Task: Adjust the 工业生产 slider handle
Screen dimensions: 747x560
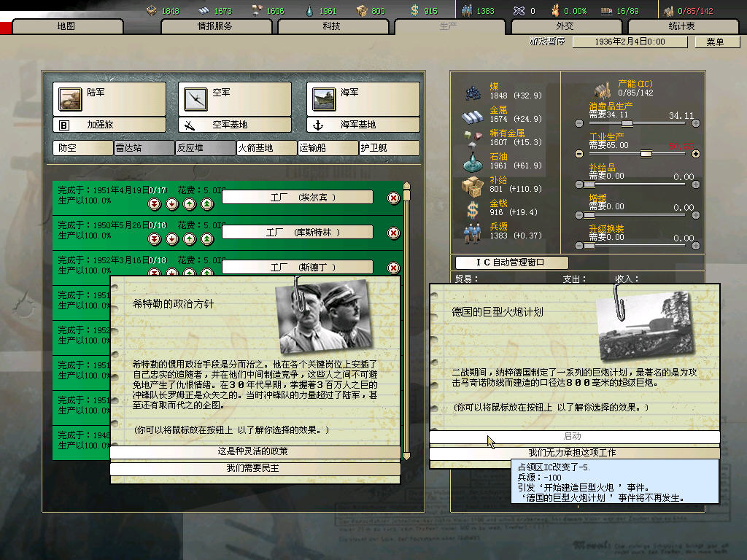Action: coord(646,154)
